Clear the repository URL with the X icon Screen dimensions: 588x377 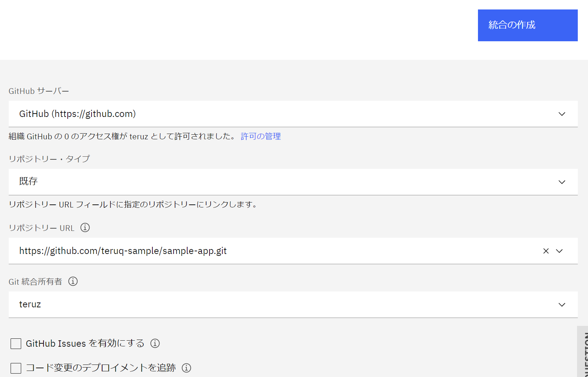pos(546,251)
